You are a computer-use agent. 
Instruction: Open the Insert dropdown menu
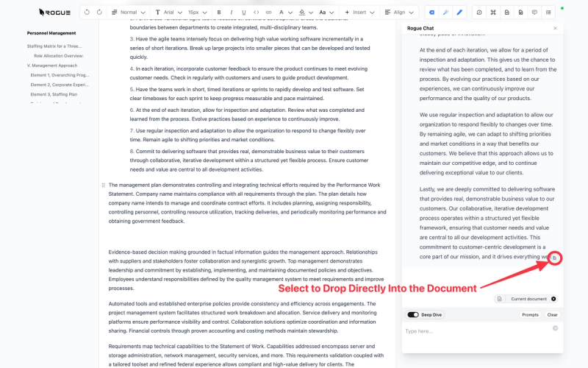click(x=359, y=13)
